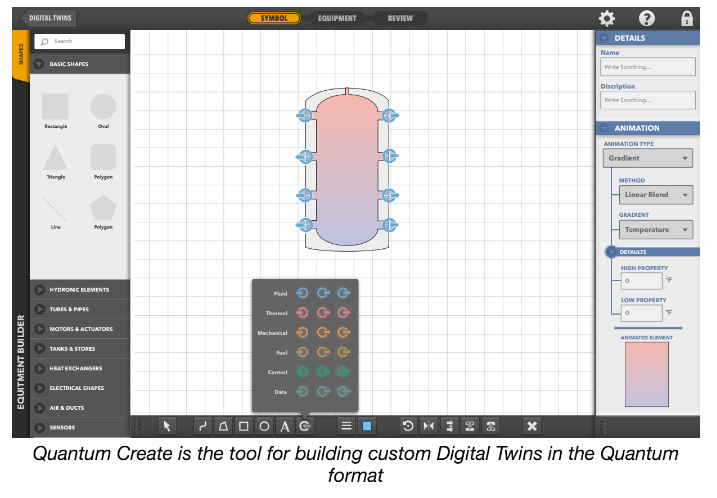
Task: Pick the pentagon Polygon shape
Action: [x=103, y=208]
